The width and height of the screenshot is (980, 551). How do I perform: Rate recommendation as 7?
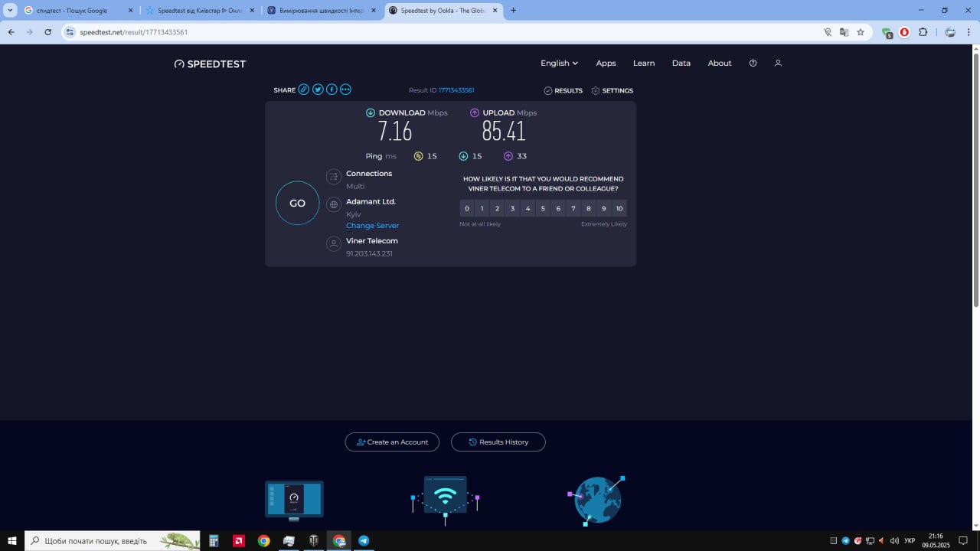click(x=573, y=208)
